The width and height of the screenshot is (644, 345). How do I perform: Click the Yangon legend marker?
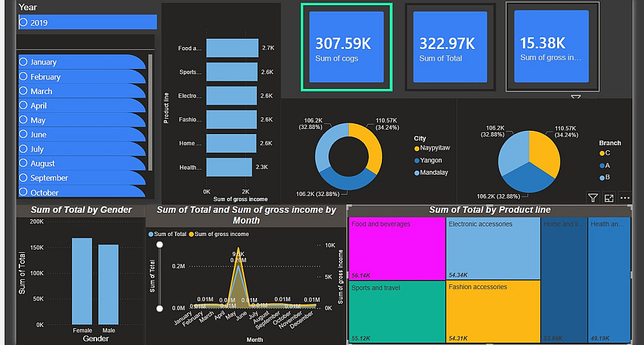click(417, 161)
